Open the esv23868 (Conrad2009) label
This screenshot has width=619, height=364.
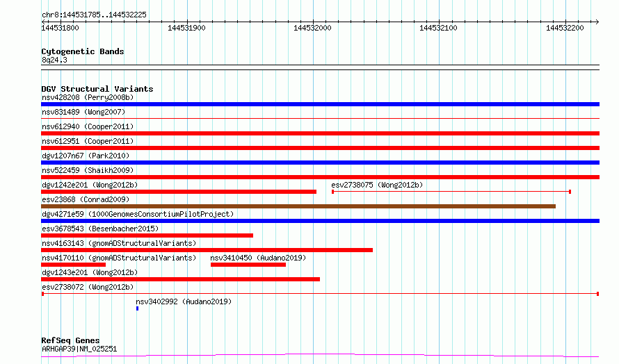86,199
